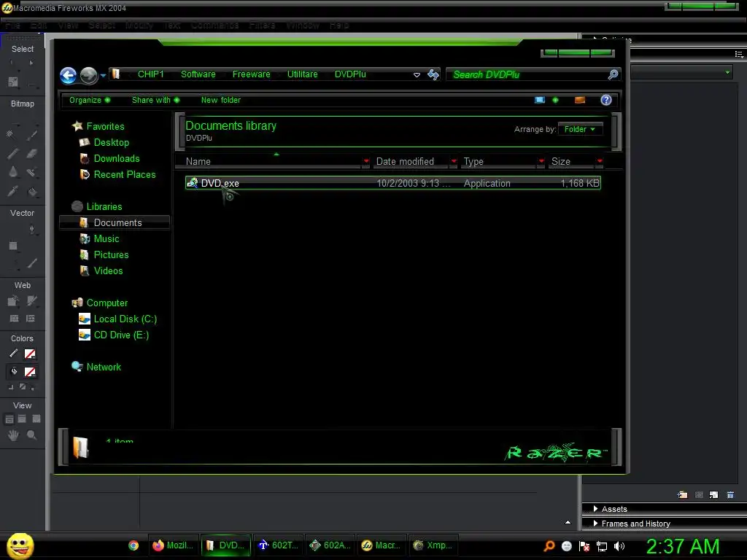
Task: Select the Slice web tool
Action: [x=32, y=300]
